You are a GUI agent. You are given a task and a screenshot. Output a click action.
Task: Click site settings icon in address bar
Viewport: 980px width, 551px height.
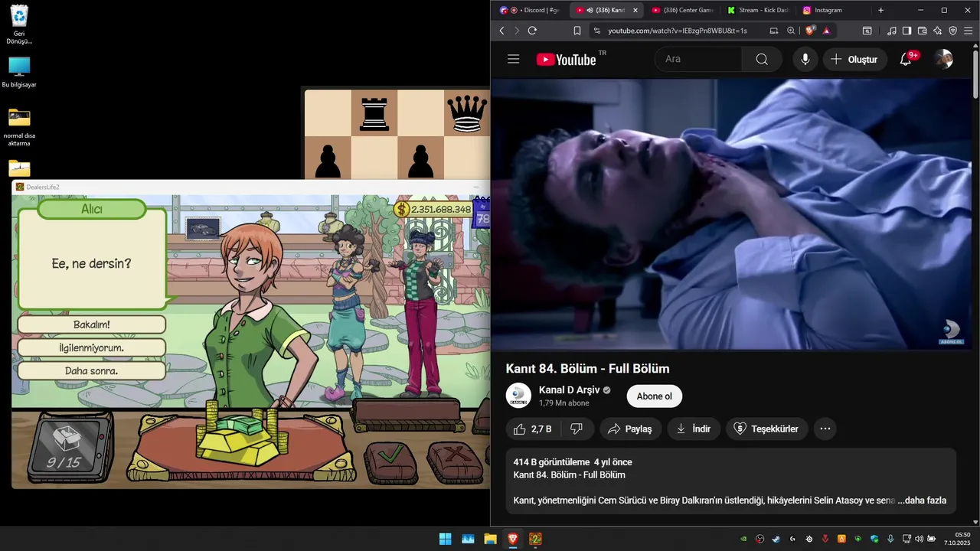point(596,31)
